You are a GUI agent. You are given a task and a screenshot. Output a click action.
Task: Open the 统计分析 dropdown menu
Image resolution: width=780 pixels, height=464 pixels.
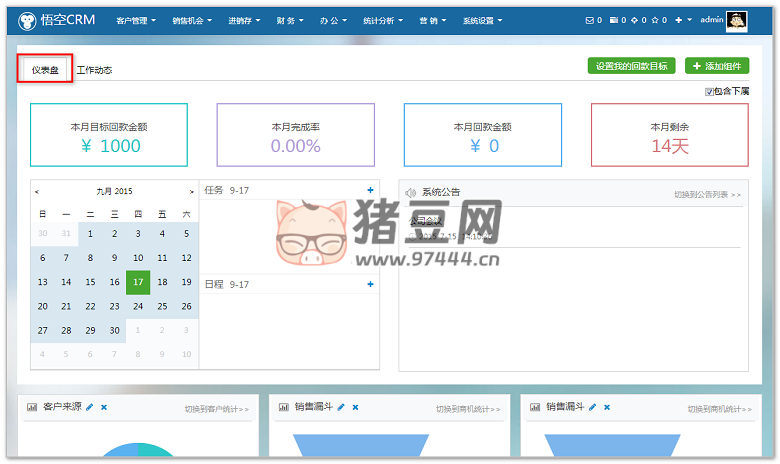(384, 20)
